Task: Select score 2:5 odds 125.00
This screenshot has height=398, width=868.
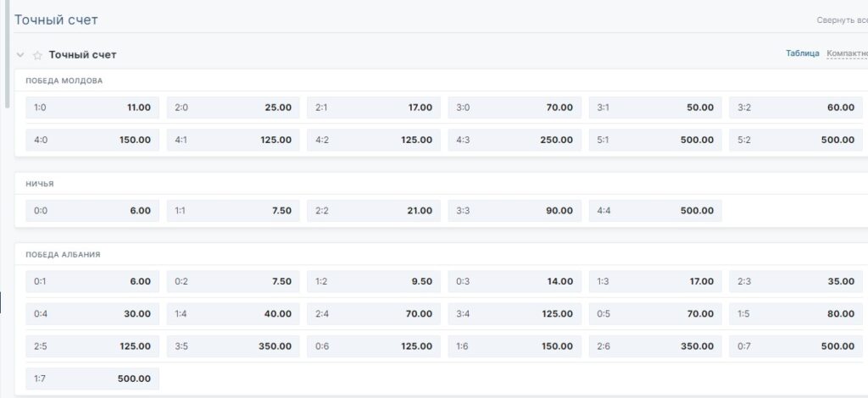Action: click(92, 346)
